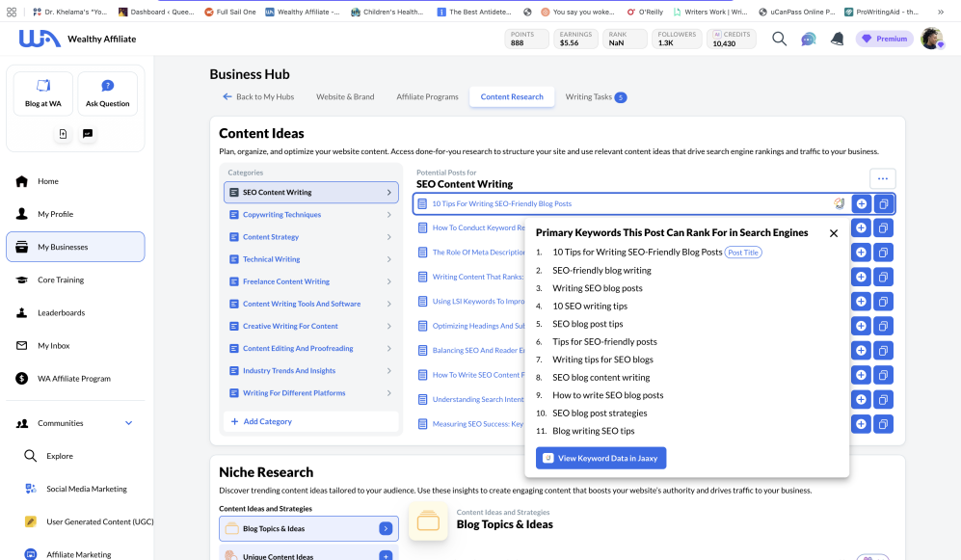961x560 pixels.
Task: Close the Primary Keywords popup
Action: point(834,233)
